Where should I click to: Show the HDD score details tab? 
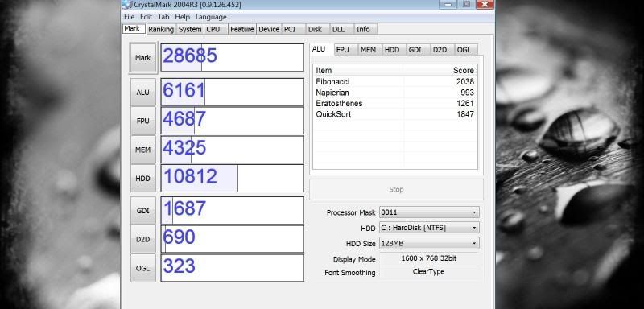(392, 50)
